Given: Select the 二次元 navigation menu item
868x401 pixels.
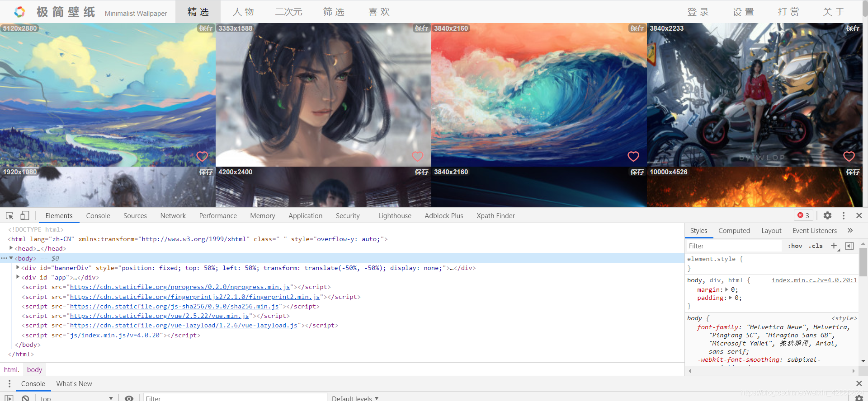Looking at the screenshot, I should tap(289, 12).
